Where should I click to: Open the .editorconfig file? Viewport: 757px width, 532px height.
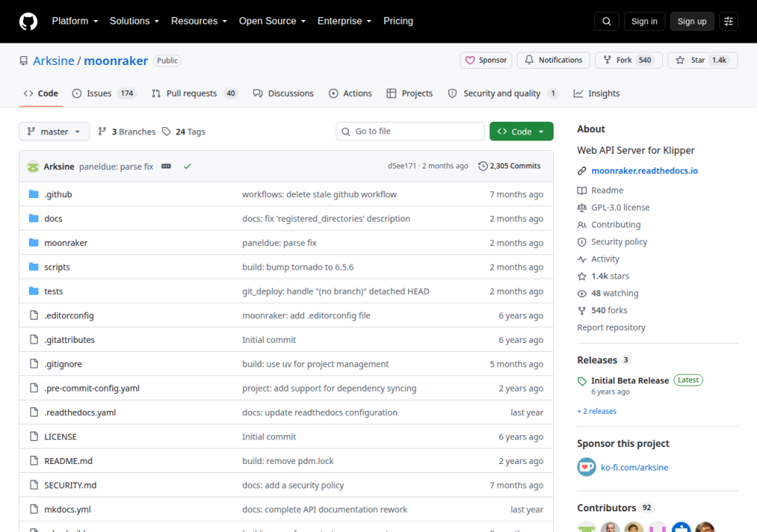coord(69,316)
